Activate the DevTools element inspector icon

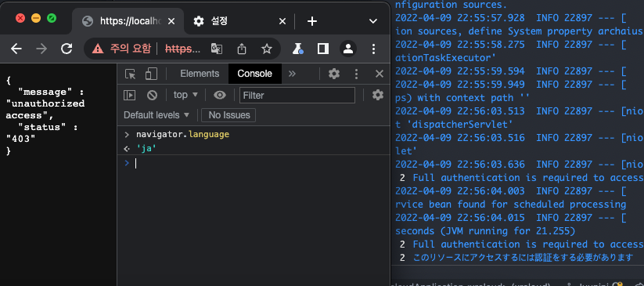point(131,74)
